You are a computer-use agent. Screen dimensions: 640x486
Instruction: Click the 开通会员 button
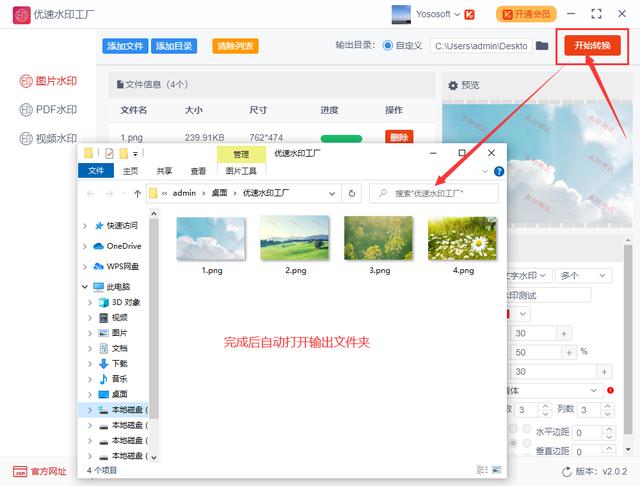pyautogui.click(x=526, y=15)
